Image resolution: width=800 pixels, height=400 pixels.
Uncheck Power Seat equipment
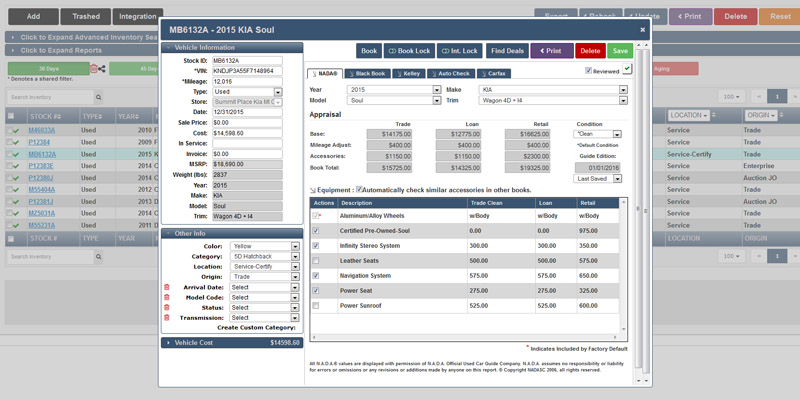point(316,291)
